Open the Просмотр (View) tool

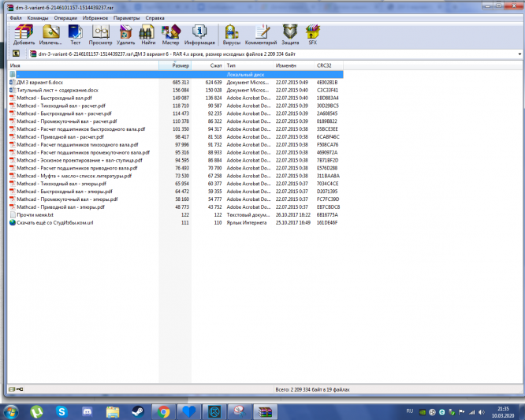[100, 34]
